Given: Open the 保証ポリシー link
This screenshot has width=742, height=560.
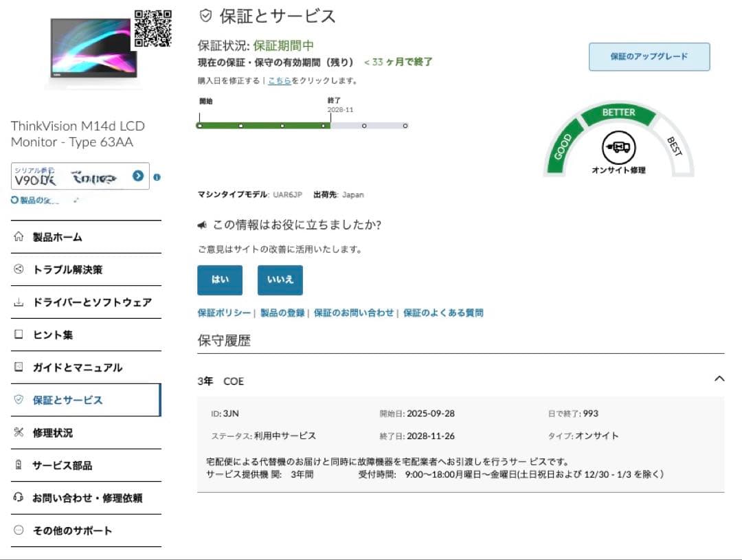Looking at the screenshot, I should (224, 313).
